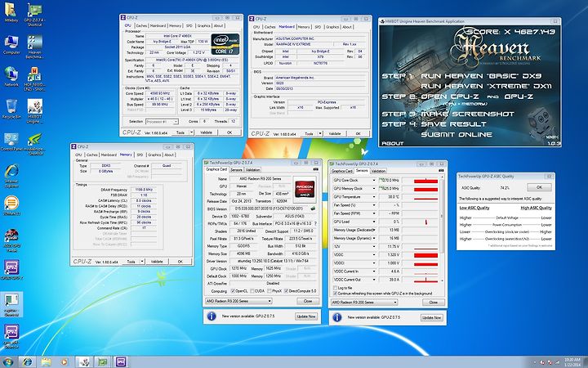Open the Processor #1 selection dropdown in CPU-Z
Screen dimensions: 588x368
click(162, 122)
